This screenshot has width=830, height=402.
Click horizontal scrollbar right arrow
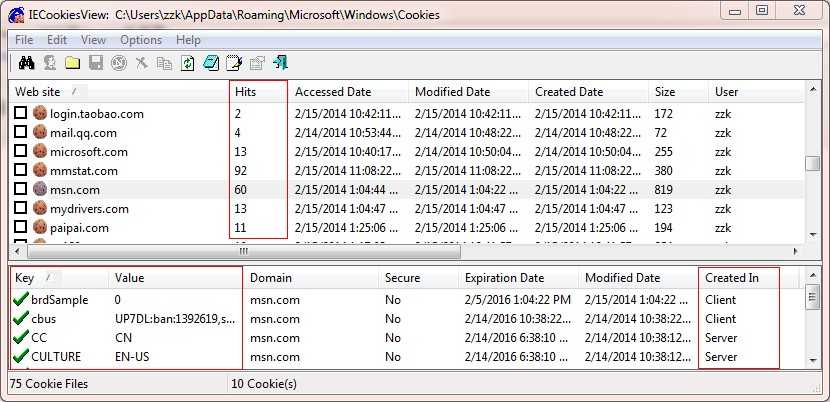point(797,251)
